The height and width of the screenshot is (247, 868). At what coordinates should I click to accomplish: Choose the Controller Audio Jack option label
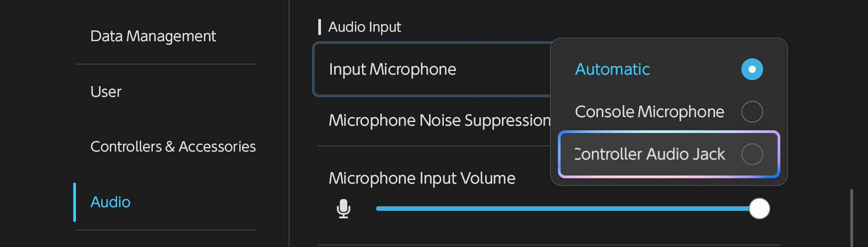650,154
